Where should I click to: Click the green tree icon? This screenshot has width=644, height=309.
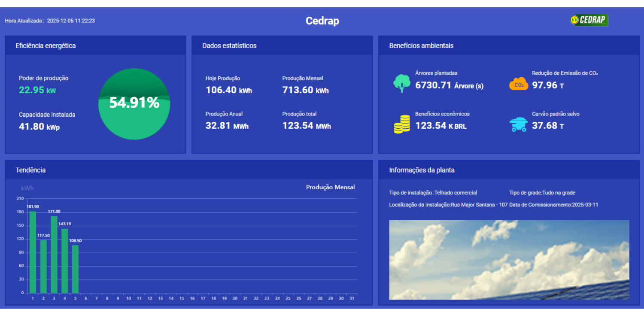point(401,83)
